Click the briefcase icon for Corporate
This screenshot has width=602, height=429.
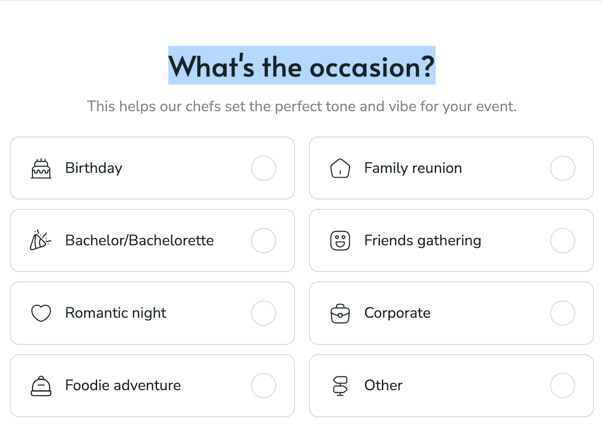(x=340, y=313)
